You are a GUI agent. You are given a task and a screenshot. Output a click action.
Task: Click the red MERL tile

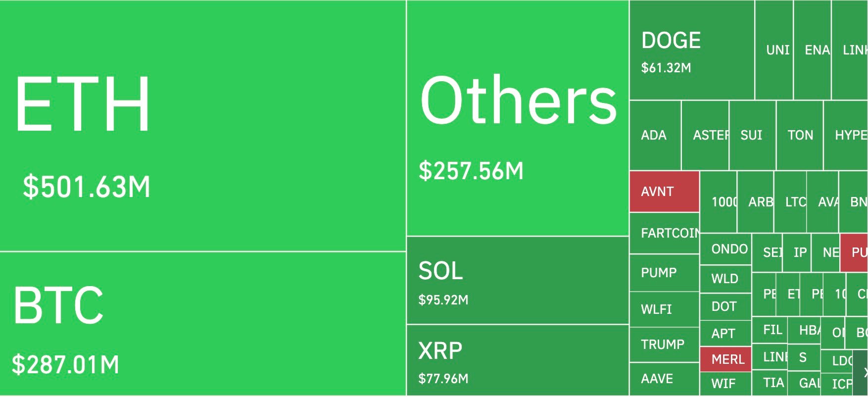(x=726, y=359)
